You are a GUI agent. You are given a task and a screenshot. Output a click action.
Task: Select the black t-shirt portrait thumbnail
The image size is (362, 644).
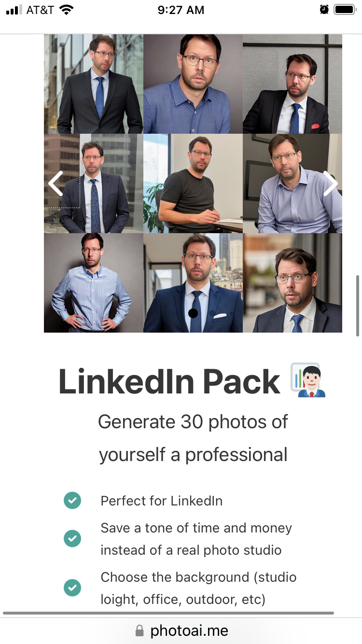click(193, 183)
